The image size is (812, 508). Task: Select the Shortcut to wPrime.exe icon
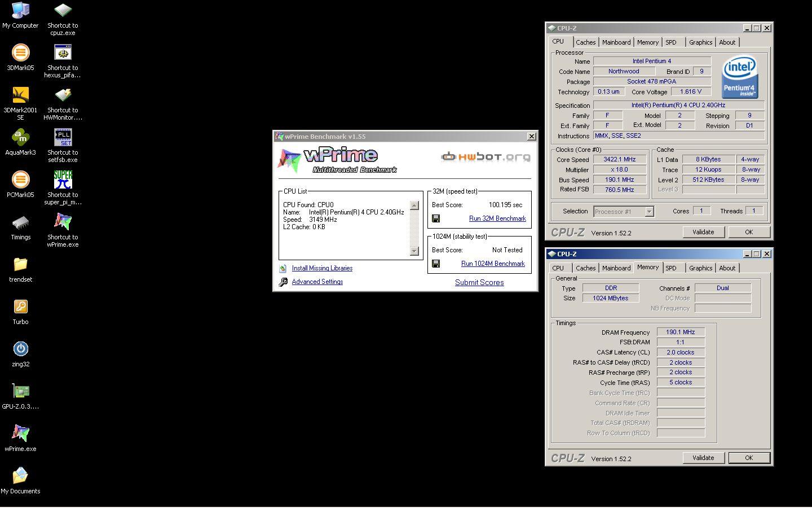pyautogui.click(x=63, y=230)
